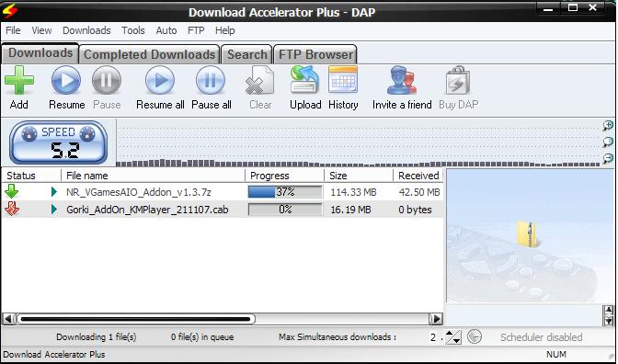Select NR_VGamesAIO_Addon_v1.3.7z file name
The width and height of the screenshot is (618, 364).
tap(139, 192)
